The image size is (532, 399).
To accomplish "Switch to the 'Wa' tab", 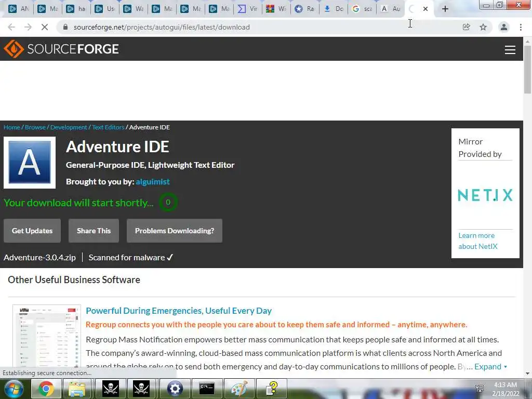I will [133, 9].
